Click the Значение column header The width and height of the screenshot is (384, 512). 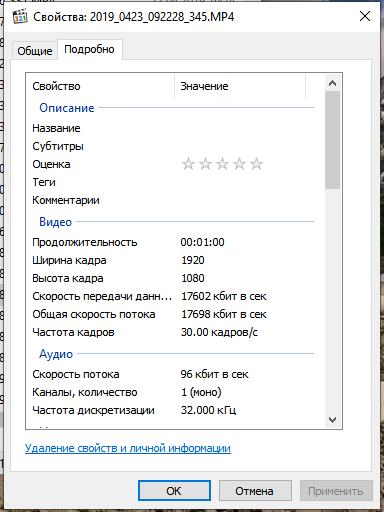pos(240,86)
